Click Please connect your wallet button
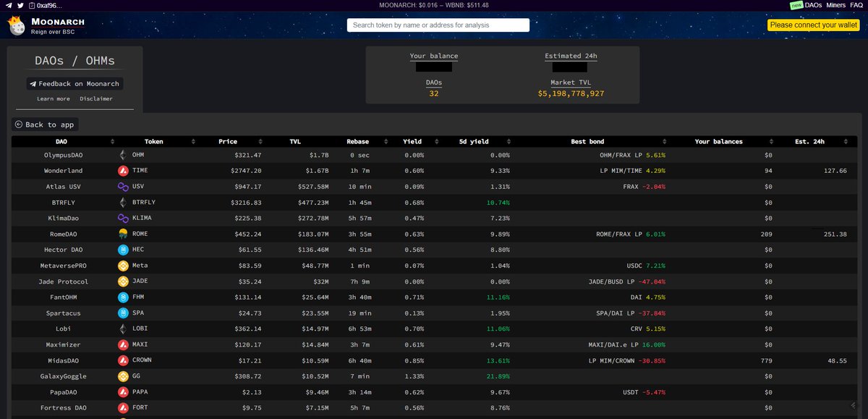Screen dimensions: 868x419 (x=813, y=25)
